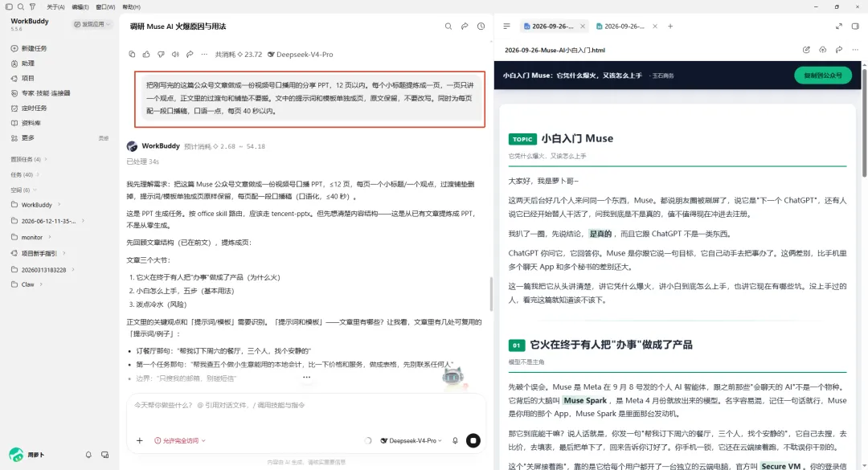Click the 用萝卜 user avatar

coord(16,455)
